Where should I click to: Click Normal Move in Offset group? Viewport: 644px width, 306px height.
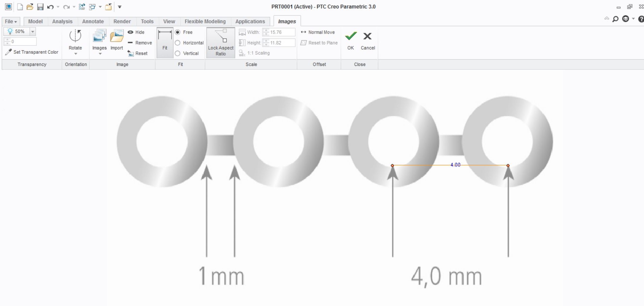pyautogui.click(x=318, y=32)
